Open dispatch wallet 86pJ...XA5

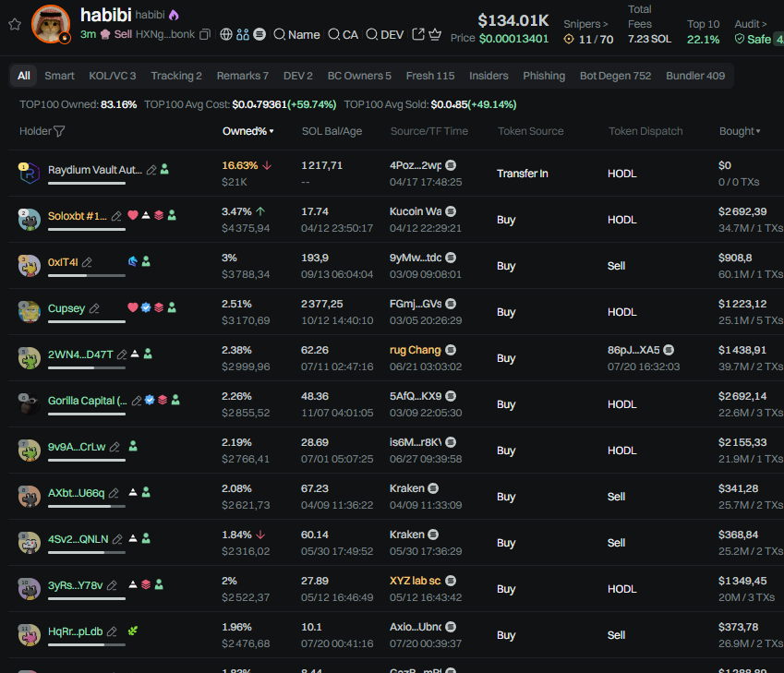point(633,350)
